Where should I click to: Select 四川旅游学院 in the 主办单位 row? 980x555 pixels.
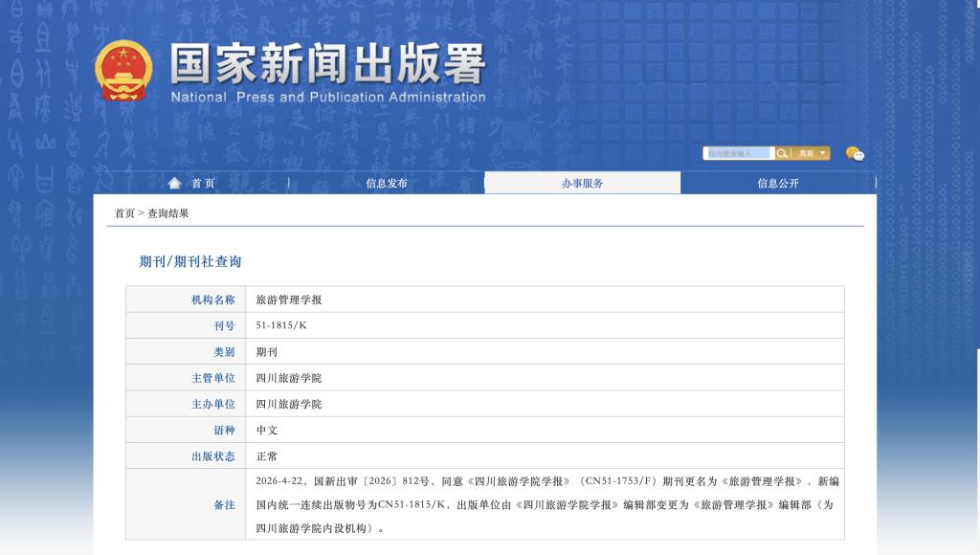point(289,405)
